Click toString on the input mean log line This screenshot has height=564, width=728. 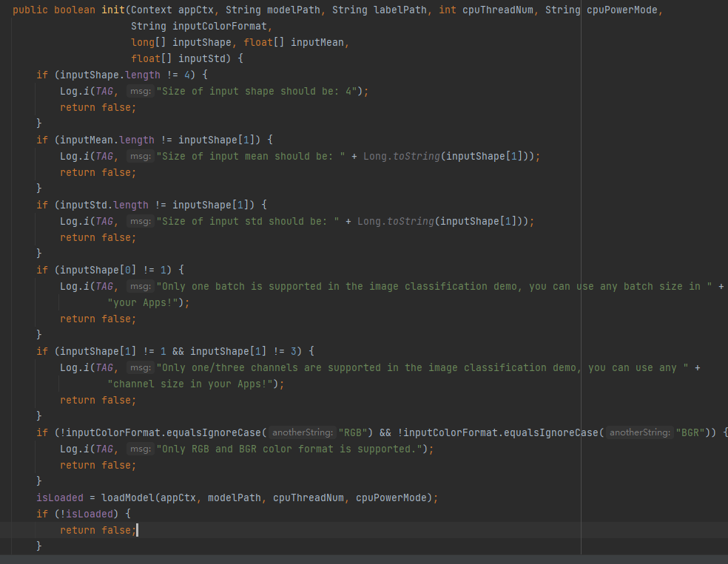point(417,156)
